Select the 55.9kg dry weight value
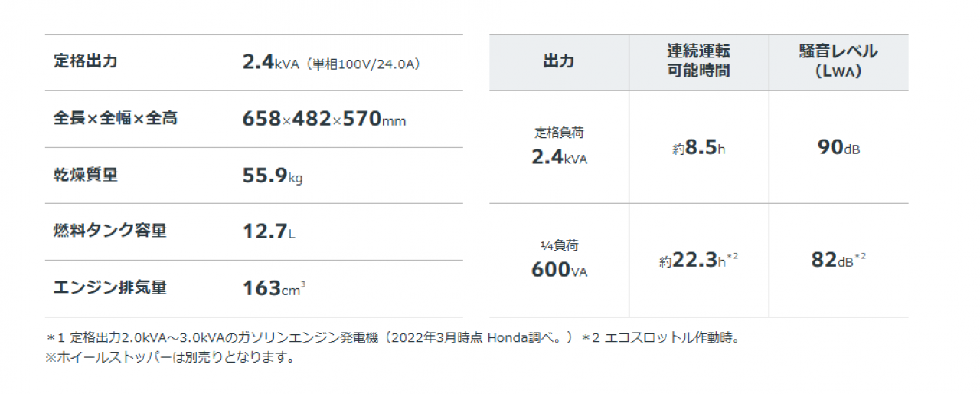Image resolution: width=980 pixels, height=394 pixels. [273, 176]
